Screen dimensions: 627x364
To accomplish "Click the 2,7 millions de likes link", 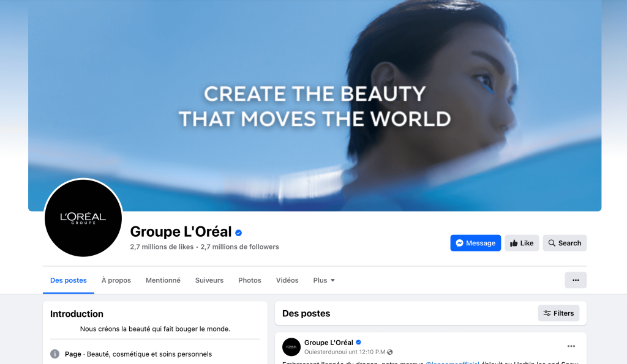I will pyautogui.click(x=162, y=247).
